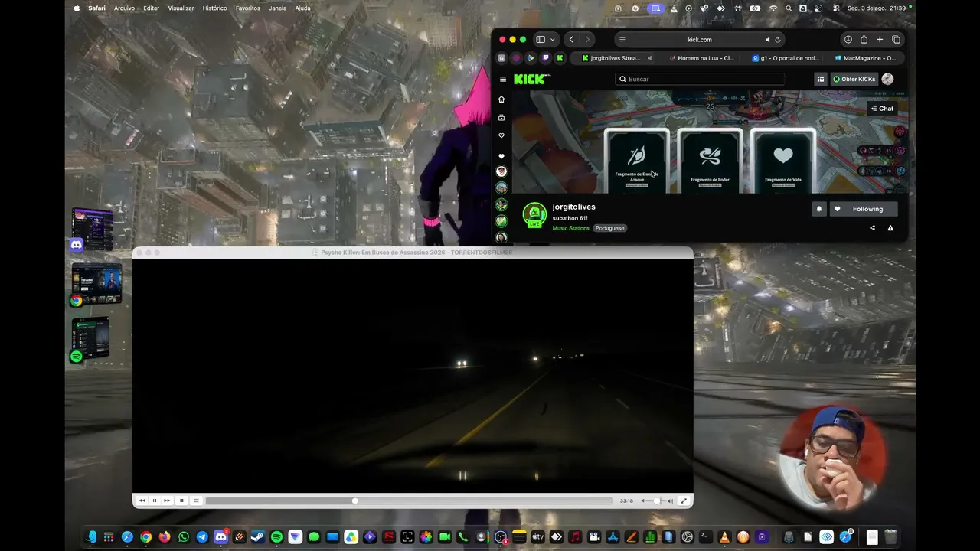Toggle Safari sidebar
The height and width of the screenshot is (551, 980).
pyautogui.click(x=541, y=40)
